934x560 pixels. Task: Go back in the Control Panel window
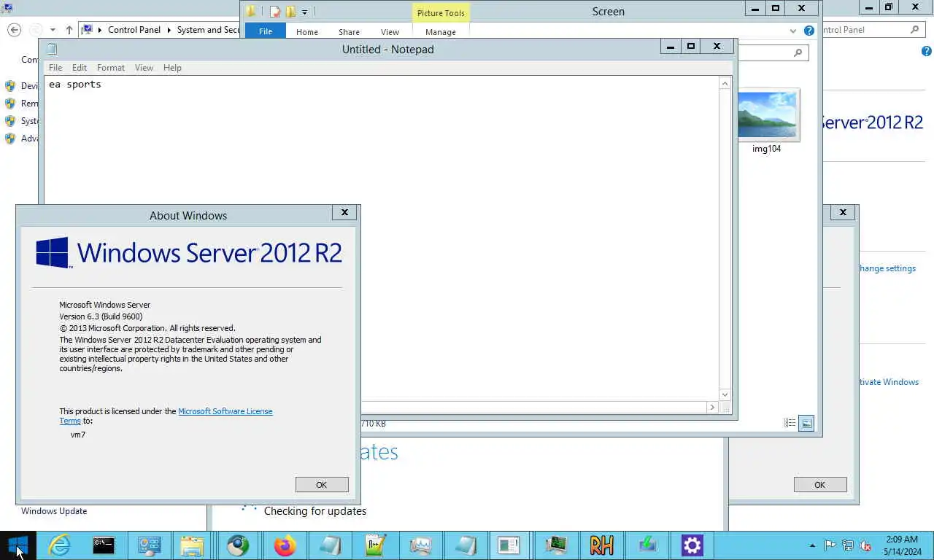click(14, 30)
